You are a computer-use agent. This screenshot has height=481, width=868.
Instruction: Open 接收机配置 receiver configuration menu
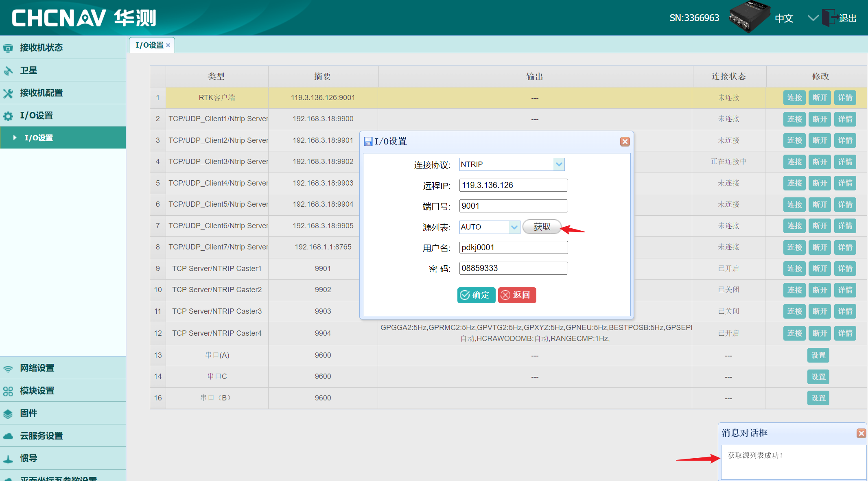(x=63, y=93)
